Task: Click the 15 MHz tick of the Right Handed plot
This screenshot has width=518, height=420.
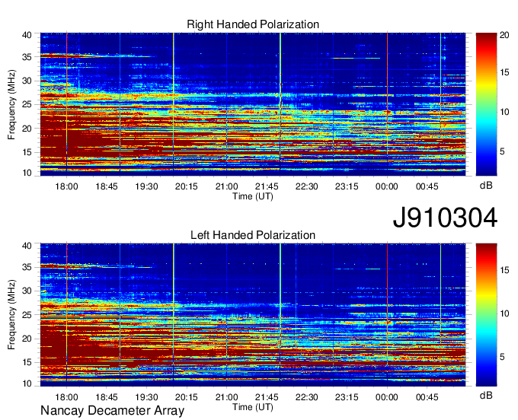Action: (27, 152)
